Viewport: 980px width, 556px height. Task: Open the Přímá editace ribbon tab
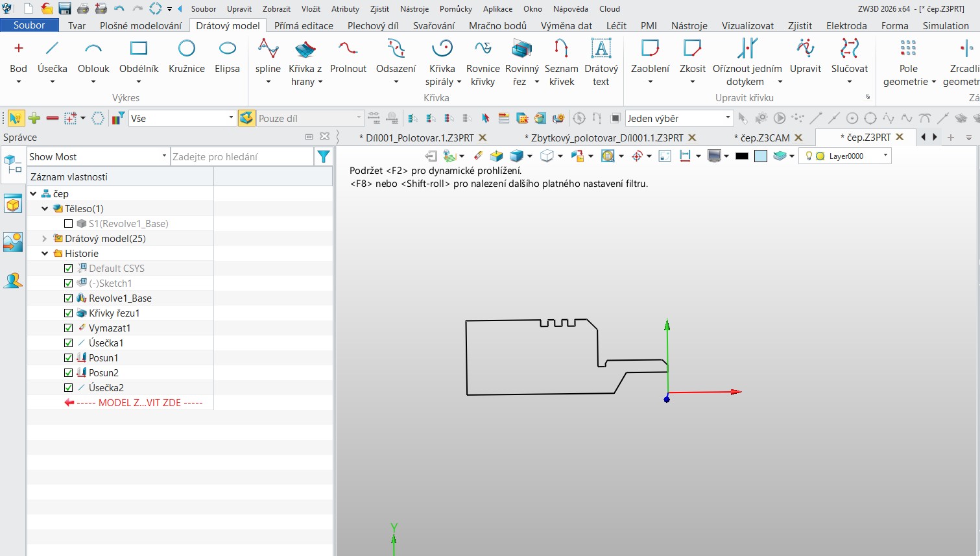[304, 25]
